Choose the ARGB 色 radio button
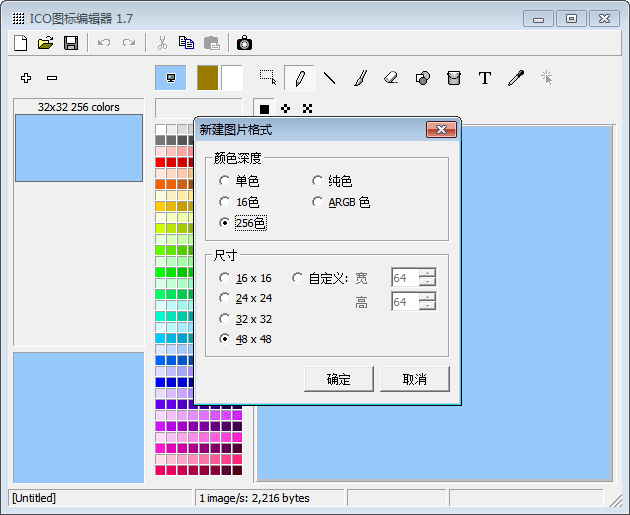630x515 pixels. (318, 202)
